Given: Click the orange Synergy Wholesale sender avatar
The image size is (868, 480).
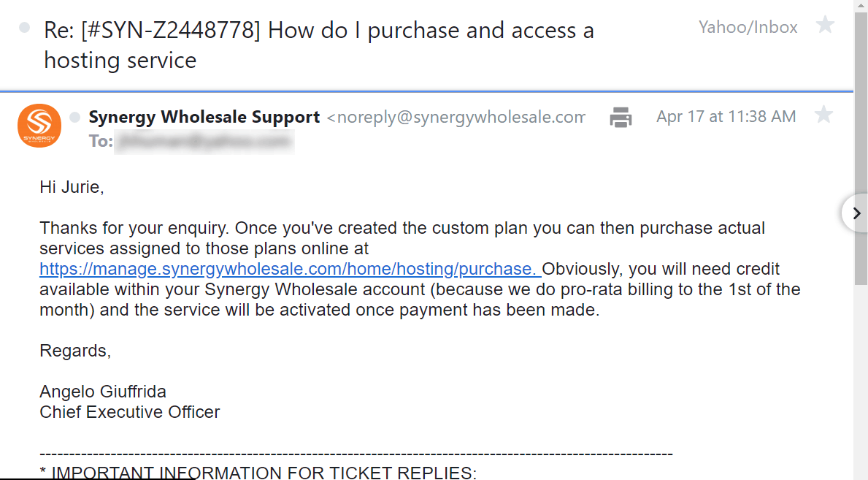Looking at the screenshot, I should coord(39,126).
